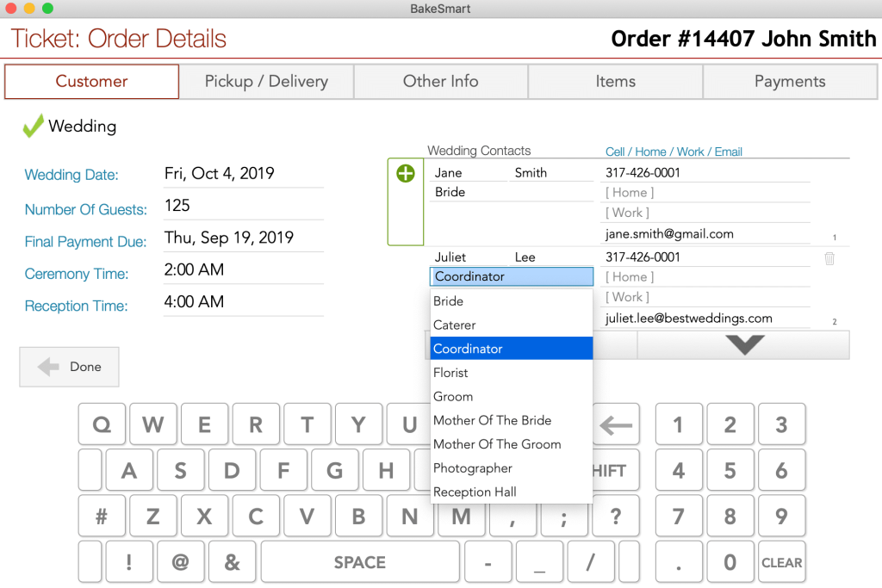Tap the Space bar on the on-screen keyboard
The height and width of the screenshot is (588, 882).
(359, 561)
